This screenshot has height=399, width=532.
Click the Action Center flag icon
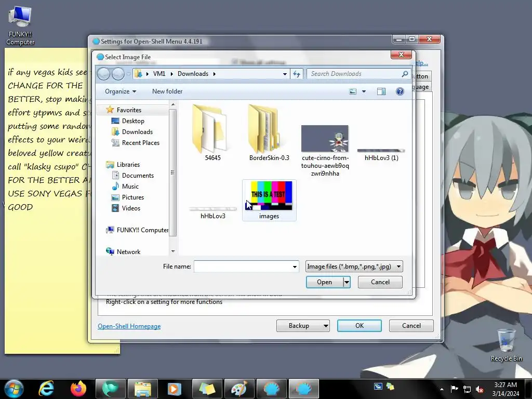(454, 389)
